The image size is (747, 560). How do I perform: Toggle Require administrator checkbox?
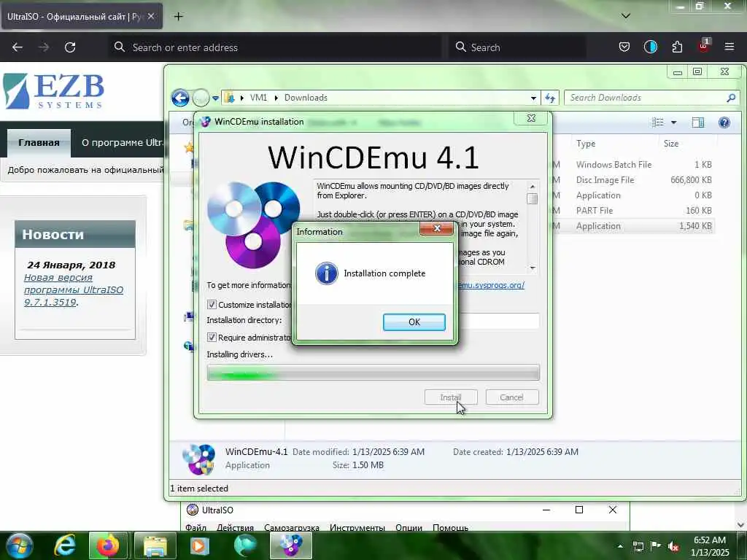coord(212,337)
